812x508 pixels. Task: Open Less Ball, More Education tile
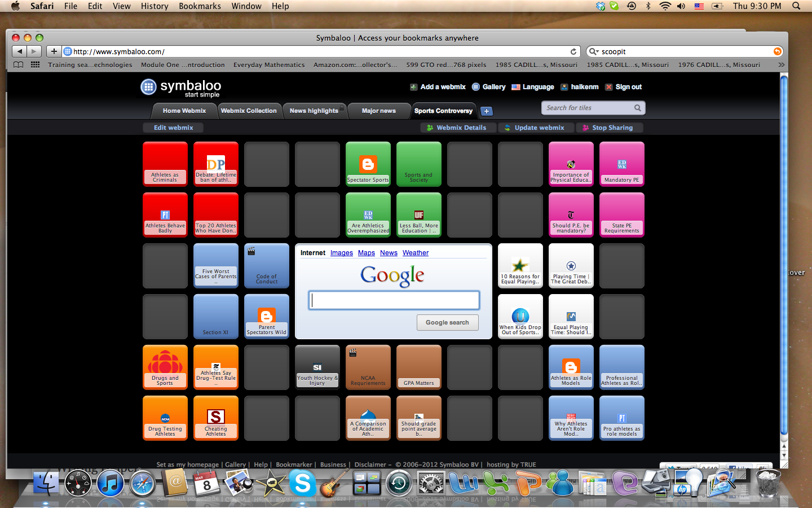pos(419,215)
